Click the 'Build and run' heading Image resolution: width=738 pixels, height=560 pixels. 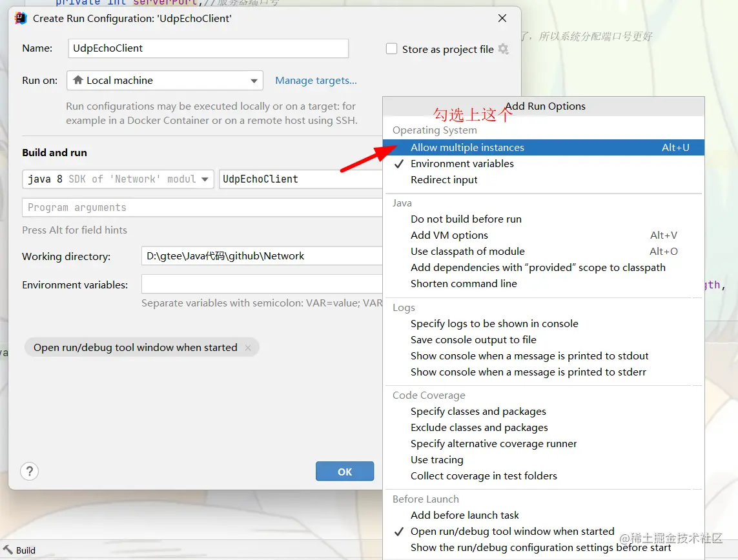(55, 153)
